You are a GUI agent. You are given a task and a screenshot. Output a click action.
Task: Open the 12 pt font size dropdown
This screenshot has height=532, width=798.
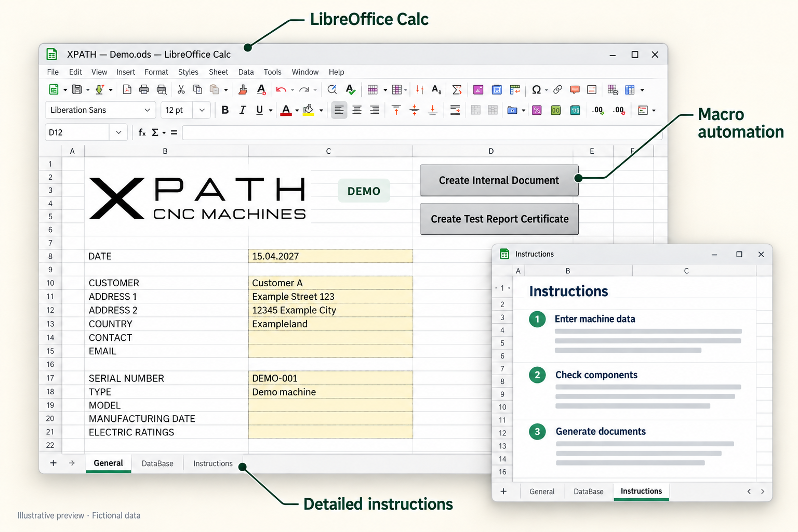click(x=202, y=110)
